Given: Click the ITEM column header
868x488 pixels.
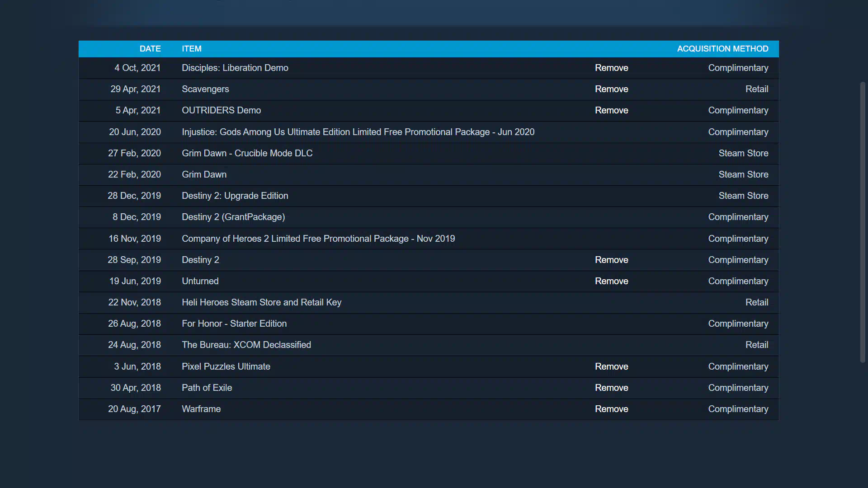Looking at the screenshot, I should 192,49.
